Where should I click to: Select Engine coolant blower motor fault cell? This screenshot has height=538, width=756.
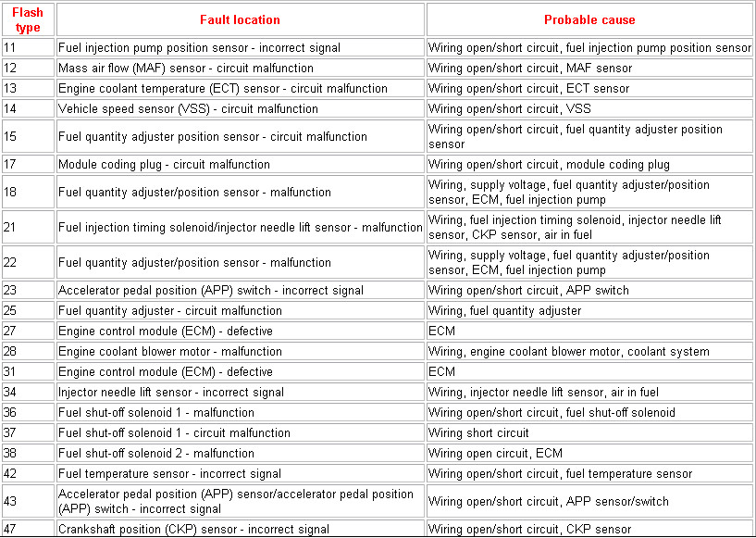169,351
